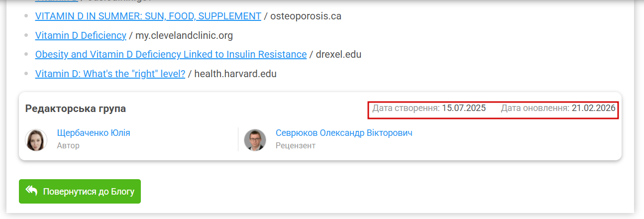The height and width of the screenshot is (219, 644).
Task: Click the osteoporosis.ca source text
Action: point(306,16)
